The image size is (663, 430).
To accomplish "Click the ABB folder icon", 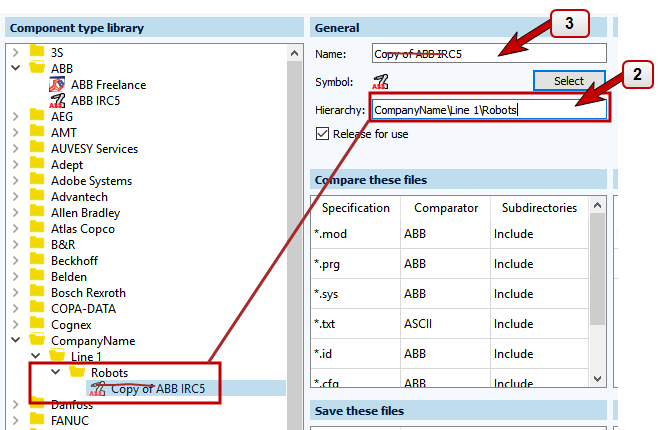I will tap(37, 68).
